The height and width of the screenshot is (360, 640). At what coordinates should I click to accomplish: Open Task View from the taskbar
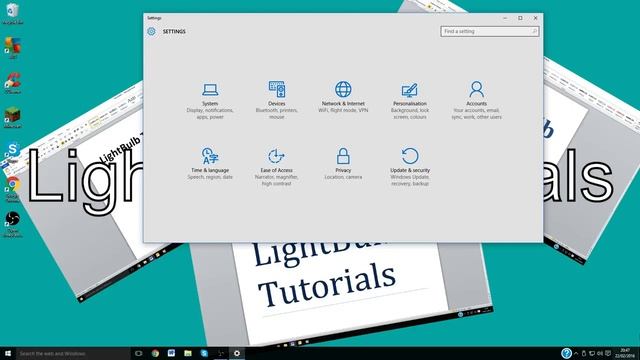139,353
